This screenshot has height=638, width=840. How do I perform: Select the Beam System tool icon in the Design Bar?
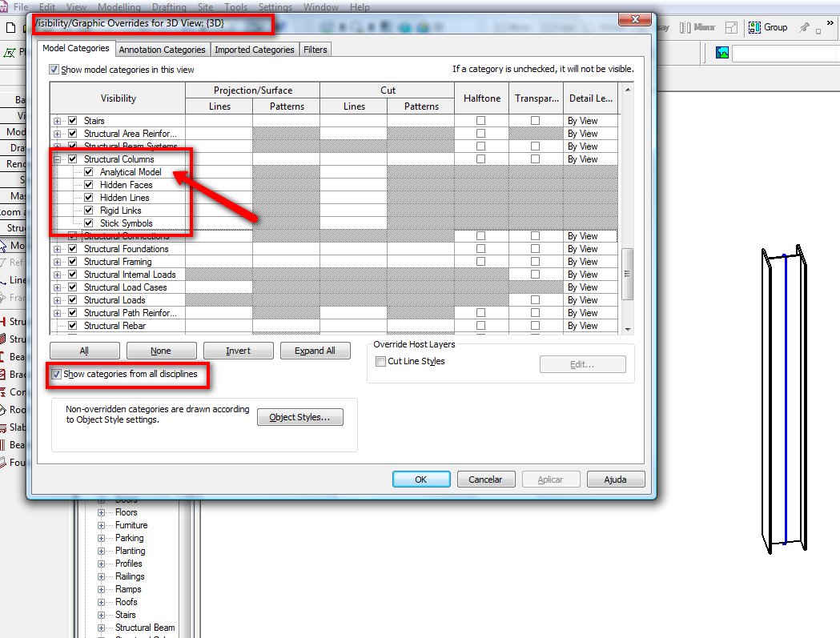[x=3, y=445]
